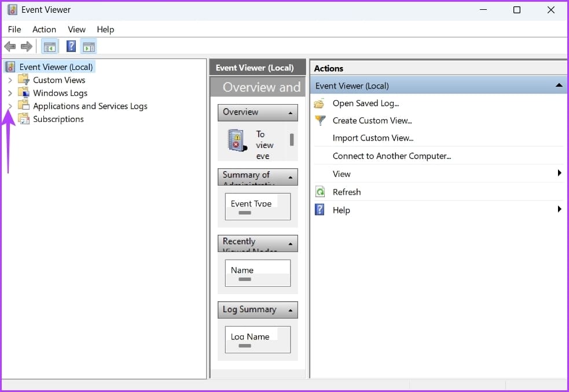The image size is (569, 392).
Task: Collapse the Summary of Administrative Events section
Action: pyautogui.click(x=291, y=177)
